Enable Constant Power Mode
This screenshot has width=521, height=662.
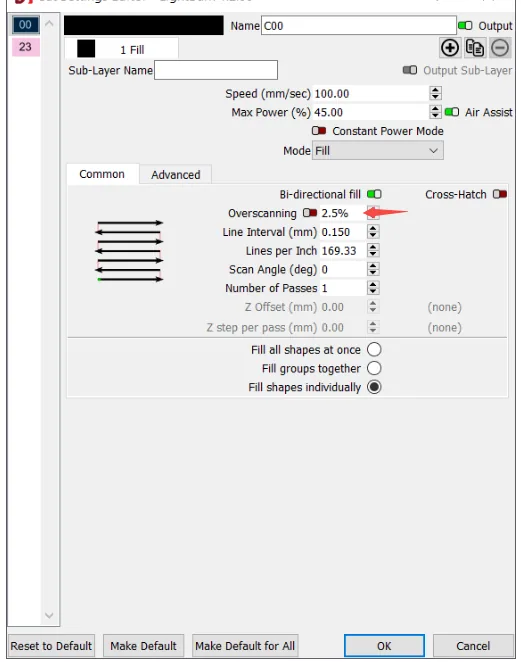point(319,130)
